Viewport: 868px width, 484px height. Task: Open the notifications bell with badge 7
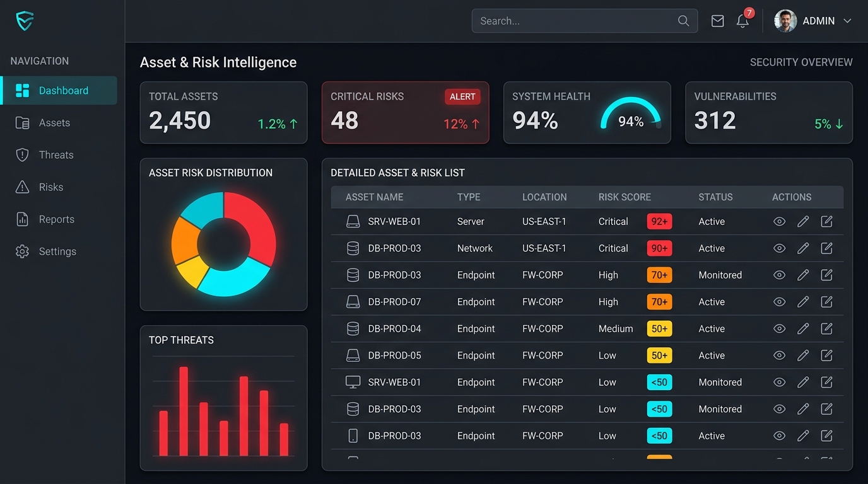(x=743, y=20)
